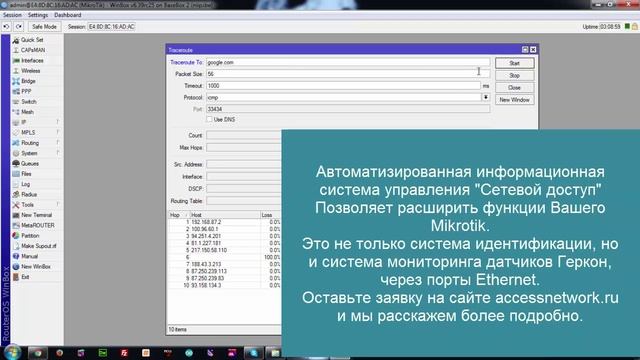Open the Radius settings
The image size is (640, 360).
pyautogui.click(x=29, y=194)
